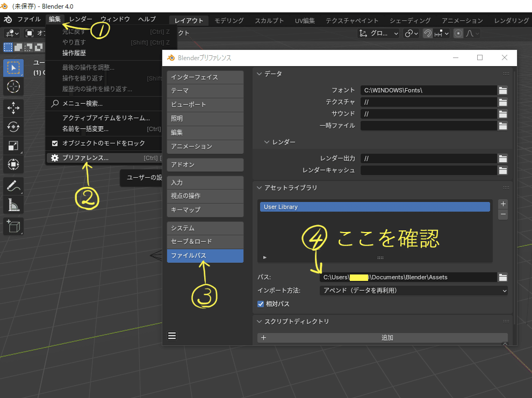Open the ビューポート preferences category
The width and height of the screenshot is (532, 398).
pos(205,105)
